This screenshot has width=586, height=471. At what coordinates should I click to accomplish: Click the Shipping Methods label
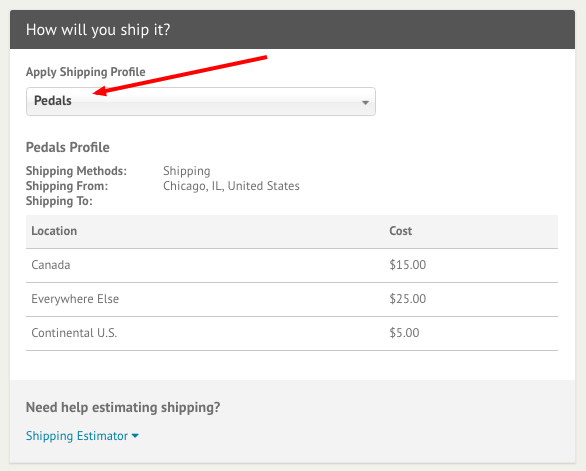pos(76,171)
